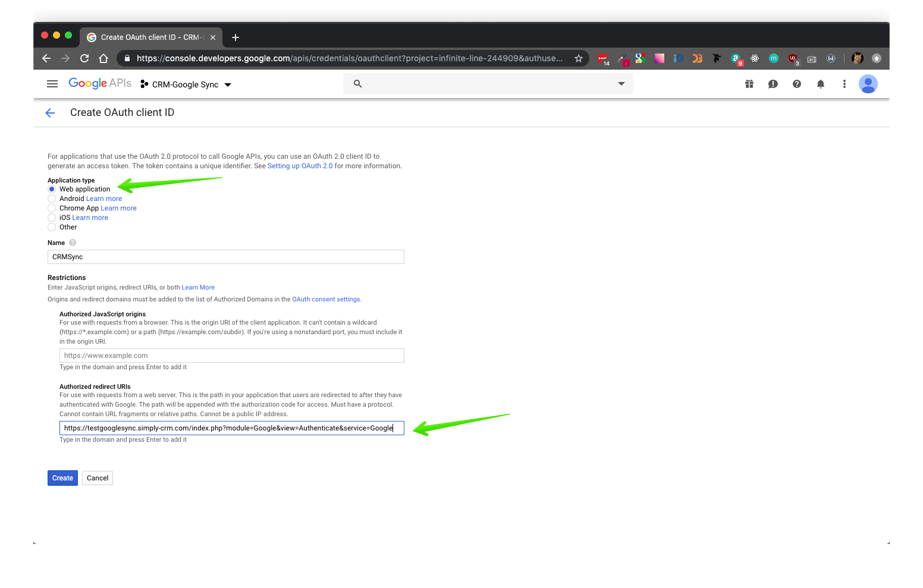The height and width of the screenshot is (588, 923).
Task: Open Setting up OAuth 2.0 link
Action: click(300, 166)
